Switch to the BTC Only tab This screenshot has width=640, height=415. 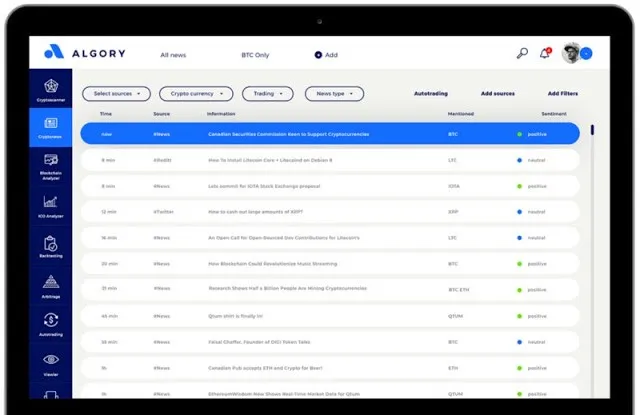pos(255,55)
